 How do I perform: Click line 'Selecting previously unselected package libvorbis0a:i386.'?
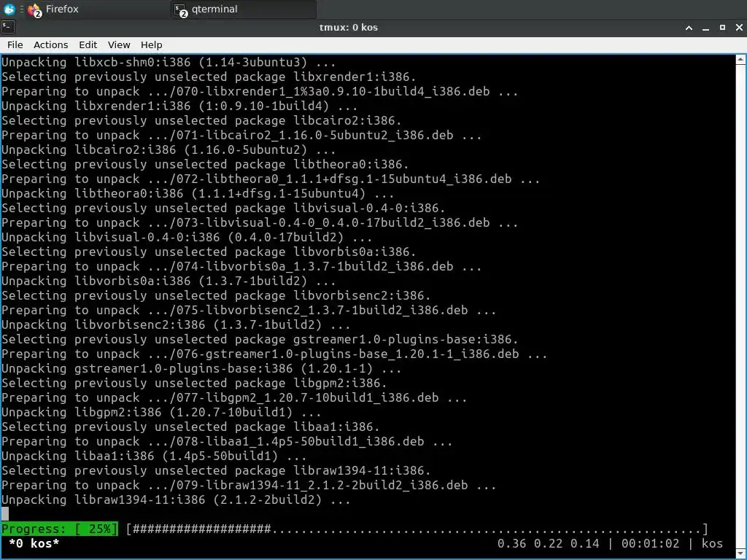pyautogui.click(x=209, y=252)
